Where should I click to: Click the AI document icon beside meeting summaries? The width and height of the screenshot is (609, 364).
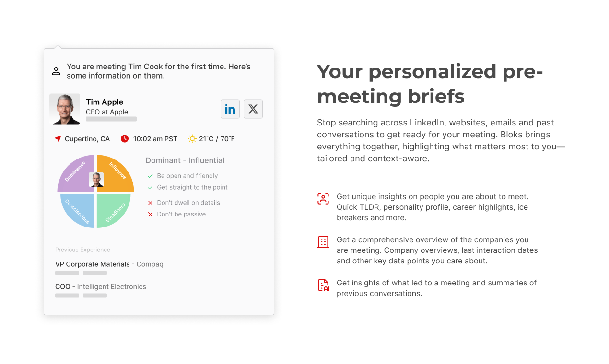tap(324, 285)
